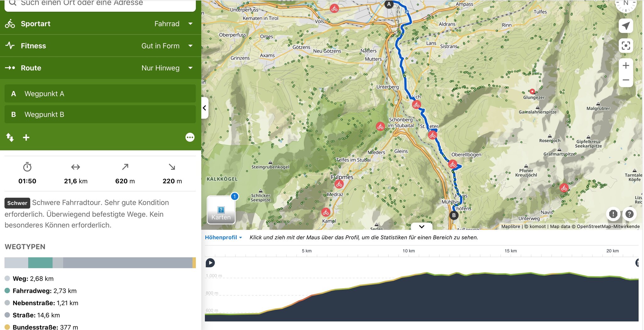Click the locate-me navigation arrow icon
644x330 pixels.
625,26
